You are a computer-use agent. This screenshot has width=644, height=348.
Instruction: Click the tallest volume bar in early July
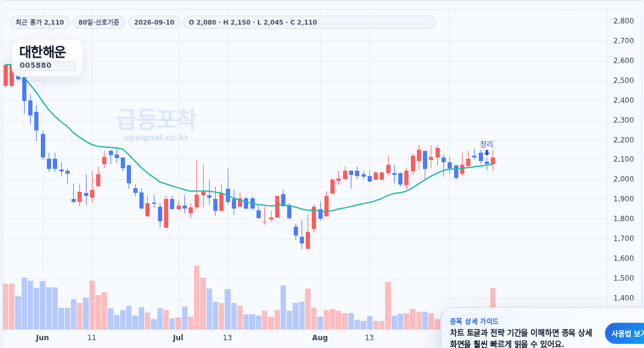(196, 298)
